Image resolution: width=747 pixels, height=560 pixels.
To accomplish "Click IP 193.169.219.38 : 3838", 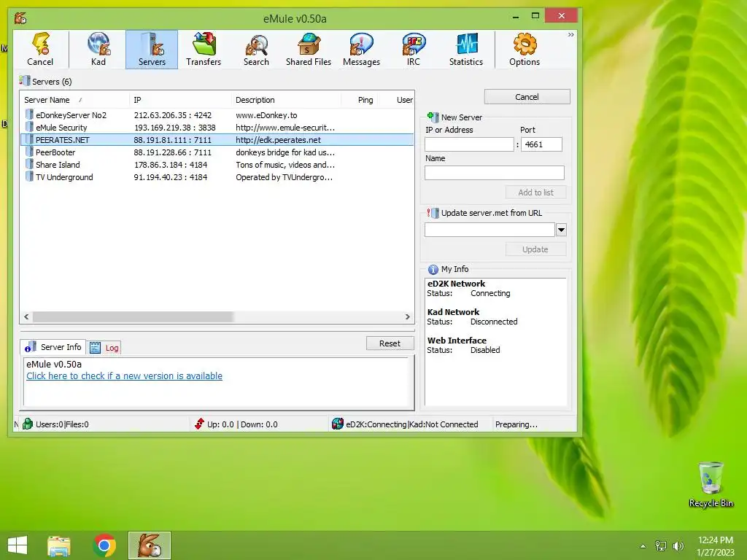I will [175, 127].
